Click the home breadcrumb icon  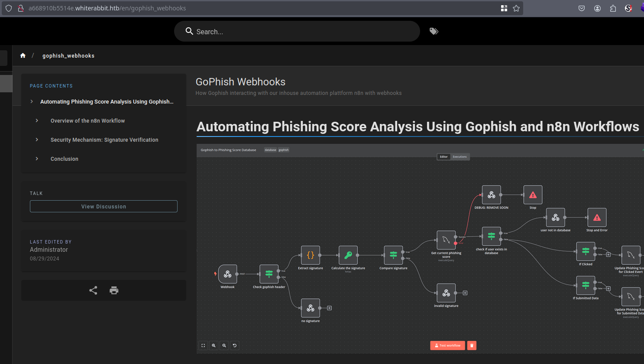point(23,55)
